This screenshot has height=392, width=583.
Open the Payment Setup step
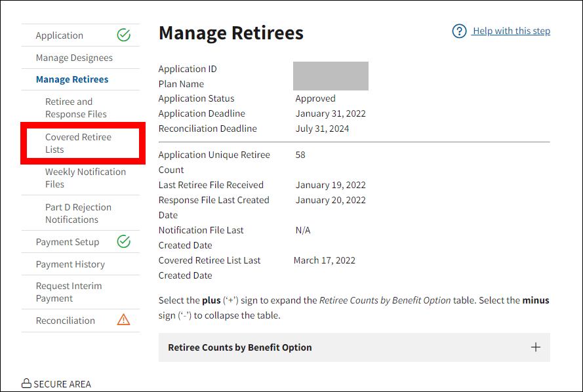pos(68,242)
